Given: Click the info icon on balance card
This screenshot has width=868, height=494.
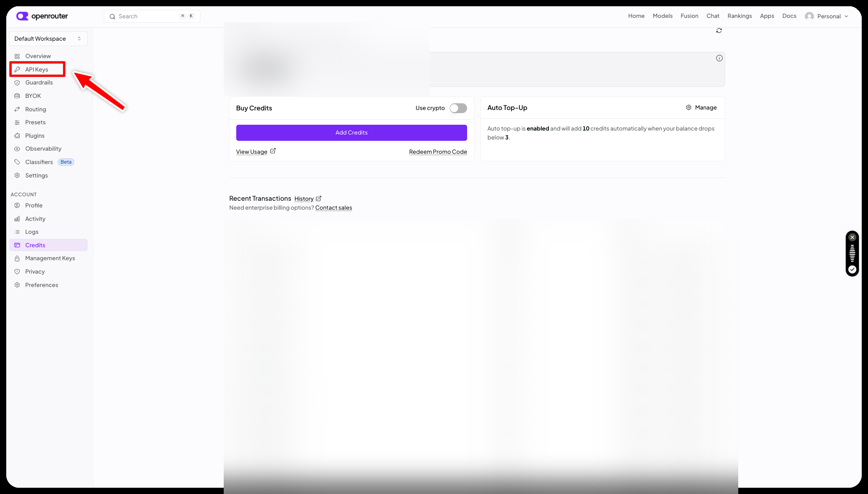Looking at the screenshot, I should [719, 58].
